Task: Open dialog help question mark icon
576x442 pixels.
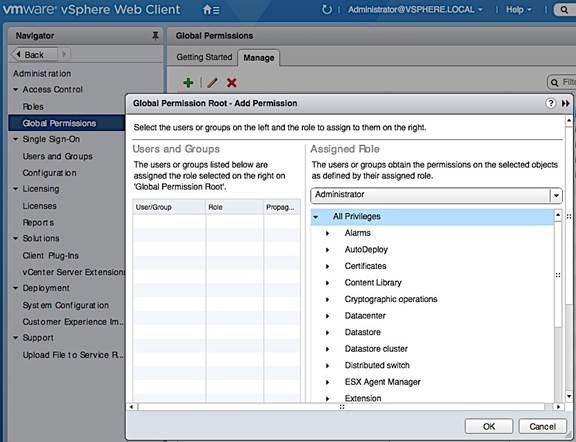Action: (x=550, y=103)
